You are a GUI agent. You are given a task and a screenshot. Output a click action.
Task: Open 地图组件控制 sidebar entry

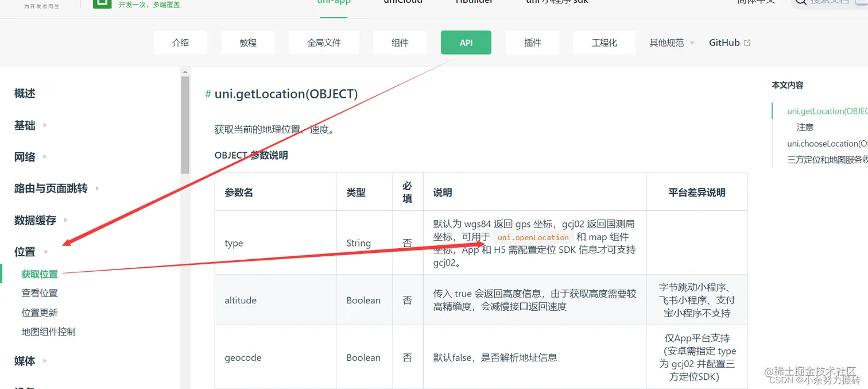pos(49,332)
